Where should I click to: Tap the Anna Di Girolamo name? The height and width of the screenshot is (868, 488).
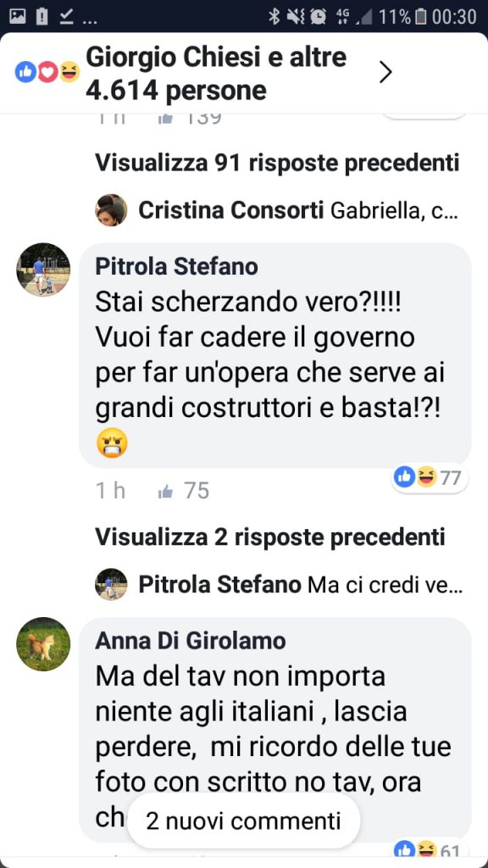(x=191, y=641)
